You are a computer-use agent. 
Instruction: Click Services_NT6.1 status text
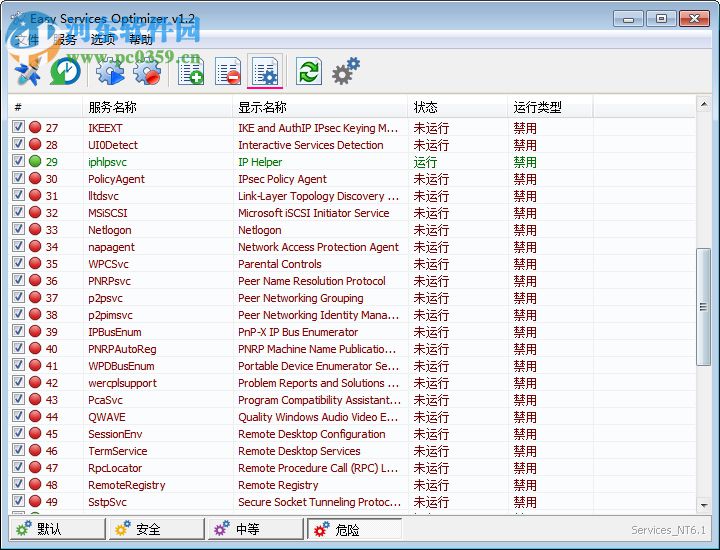pos(668,530)
